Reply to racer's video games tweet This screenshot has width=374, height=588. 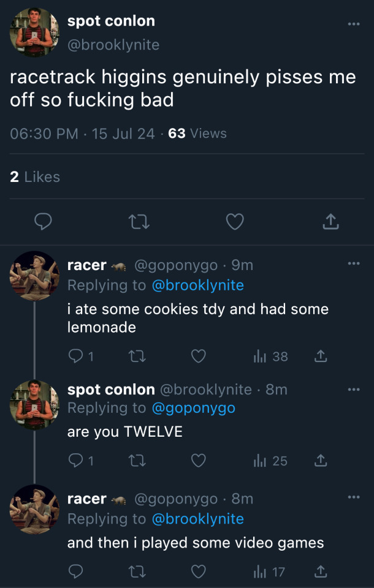click(x=76, y=572)
